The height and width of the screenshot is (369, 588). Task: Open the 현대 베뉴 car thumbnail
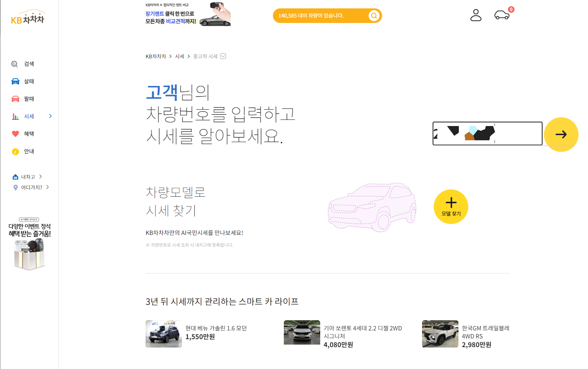pyautogui.click(x=163, y=334)
